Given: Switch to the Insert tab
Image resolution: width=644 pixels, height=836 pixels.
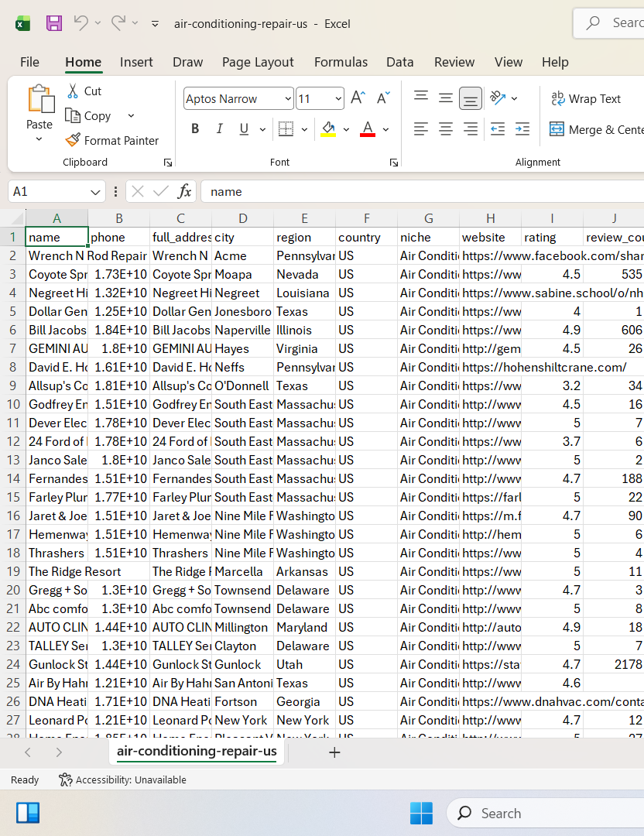Looking at the screenshot, I should (136, 63).
